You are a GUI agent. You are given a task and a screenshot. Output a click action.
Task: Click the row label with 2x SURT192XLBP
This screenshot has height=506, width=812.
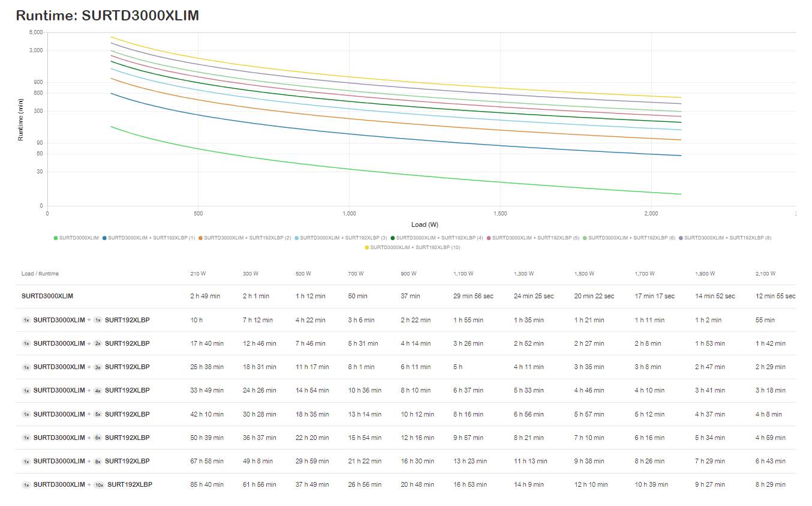[x=86, y=343]
